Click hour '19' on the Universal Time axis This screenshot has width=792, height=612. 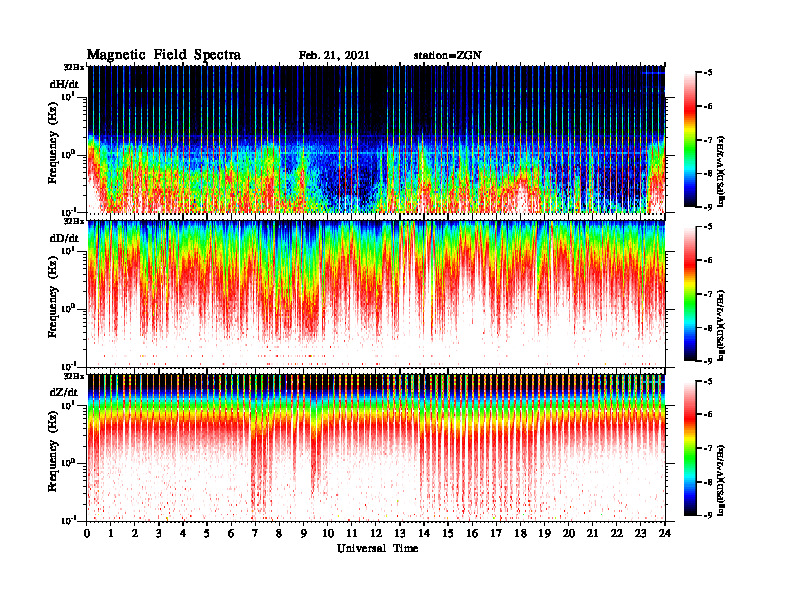tap(544, 534)
